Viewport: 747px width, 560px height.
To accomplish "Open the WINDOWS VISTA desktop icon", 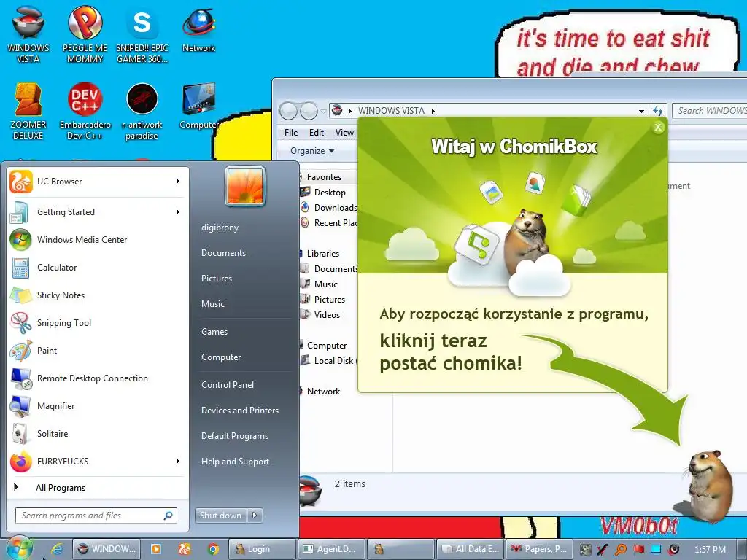I will click(28, 35).
